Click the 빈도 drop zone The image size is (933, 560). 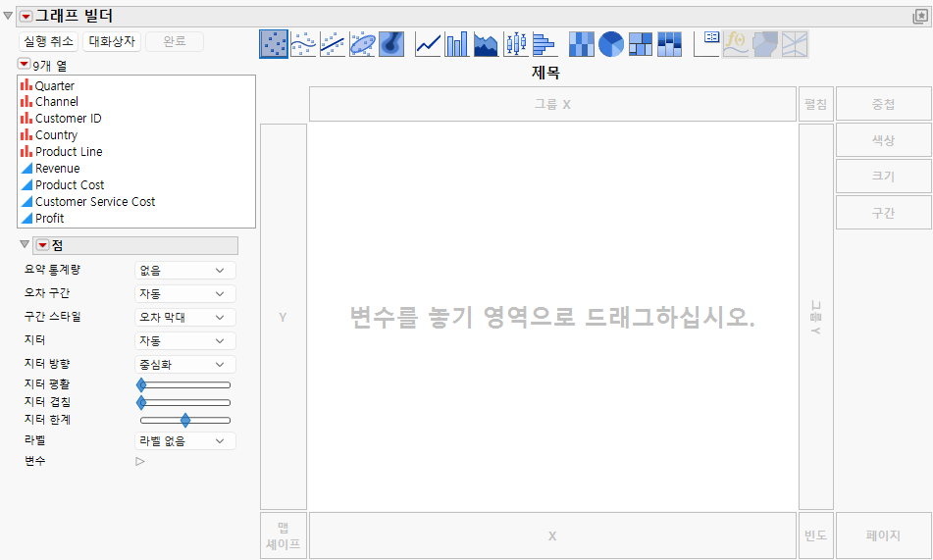[x=816, y=535]
